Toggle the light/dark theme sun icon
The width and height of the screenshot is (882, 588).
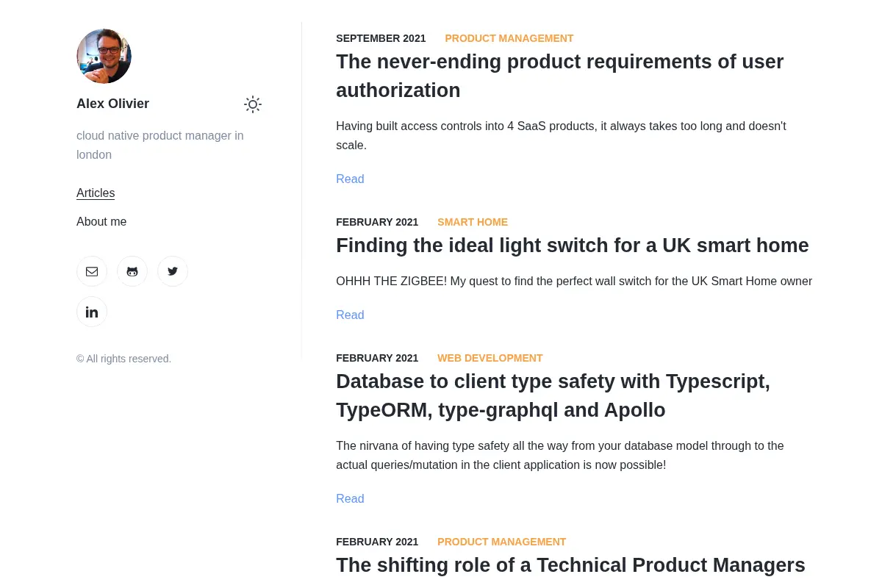point(253,104)
